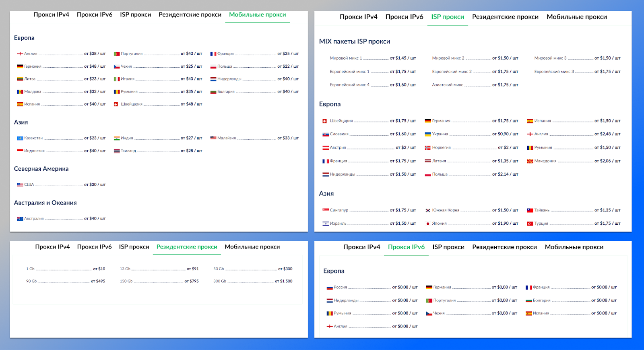Select active Мобильные прокси tab with green underline
Screen dimensions: 644x350
[258, 14]
